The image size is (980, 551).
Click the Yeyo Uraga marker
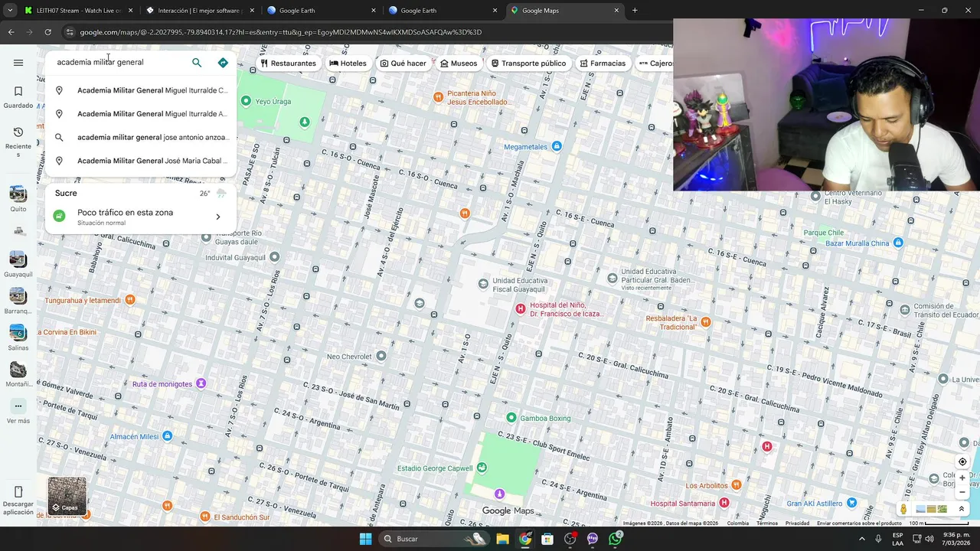coord(246,101)
